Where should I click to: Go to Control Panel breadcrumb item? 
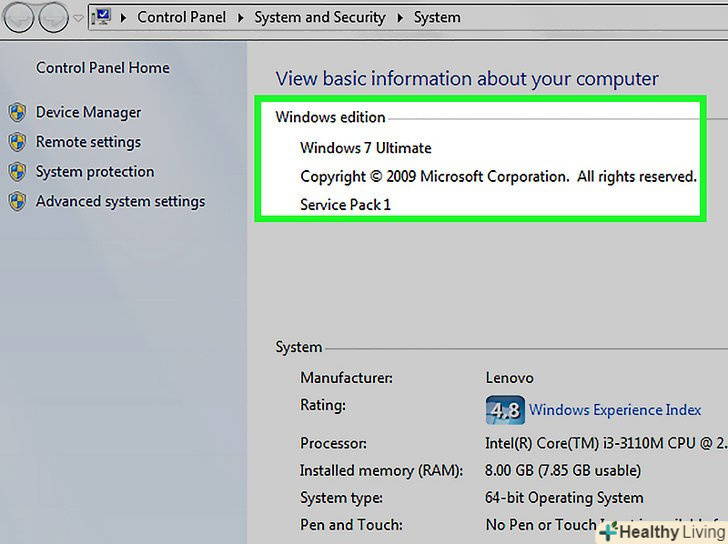coord(181,17)
